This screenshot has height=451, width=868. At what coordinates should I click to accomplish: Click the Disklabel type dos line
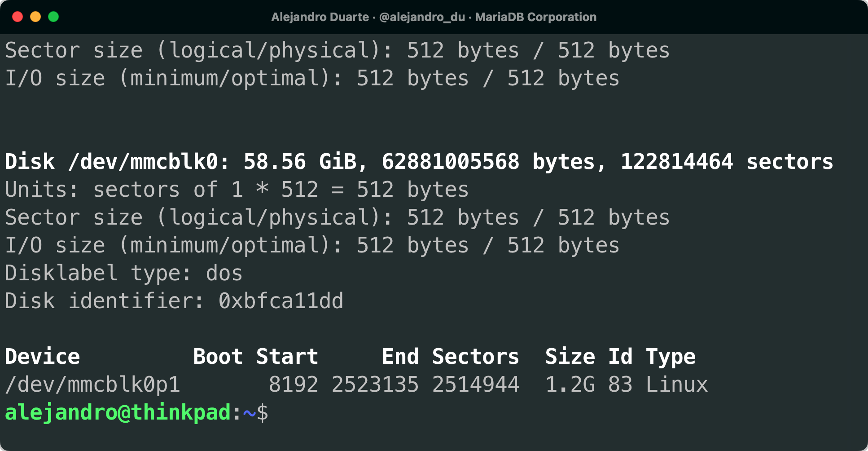[x=123, y=273]
